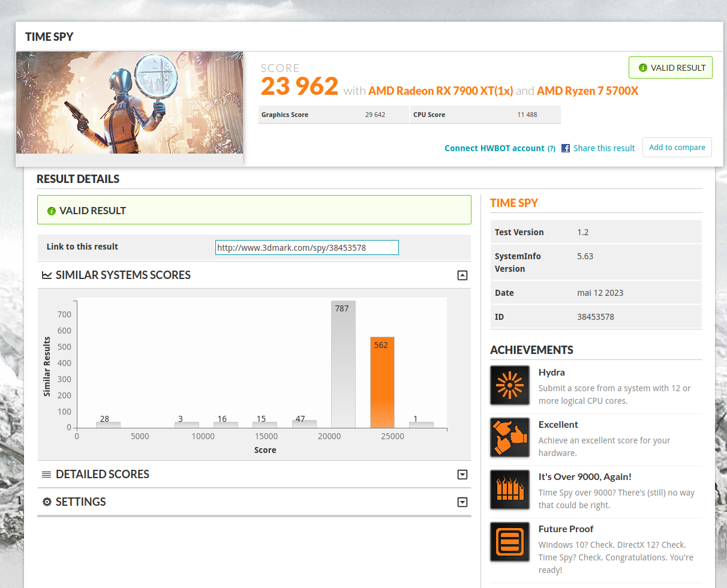727x588 pixels.
Task: Click the Hydra achievement icon
Action: coord(510,385)
